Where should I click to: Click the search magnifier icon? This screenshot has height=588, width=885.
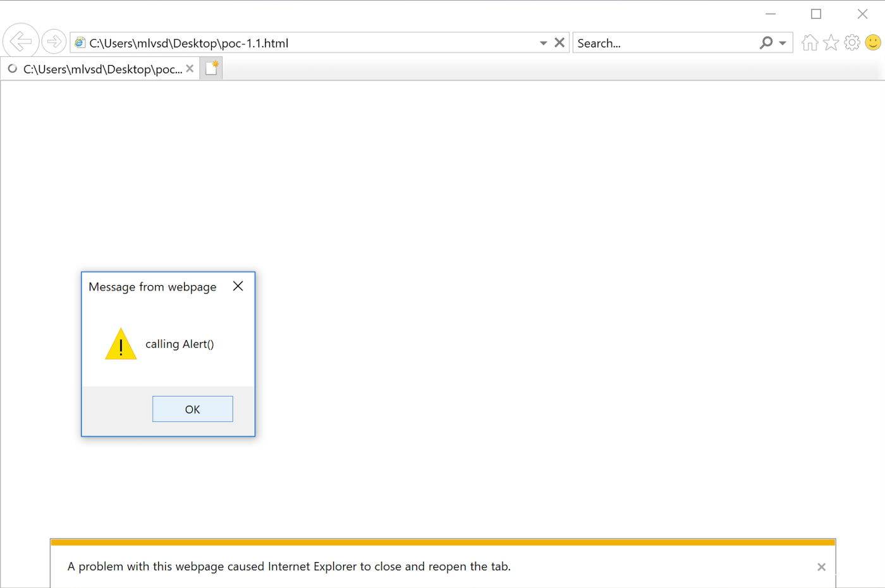[x=766, y=43]
